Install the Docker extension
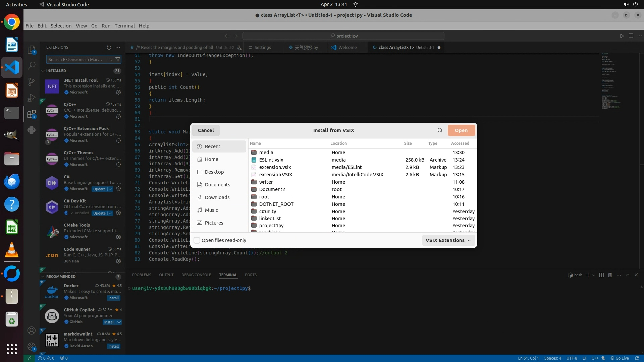 [113, 298]
